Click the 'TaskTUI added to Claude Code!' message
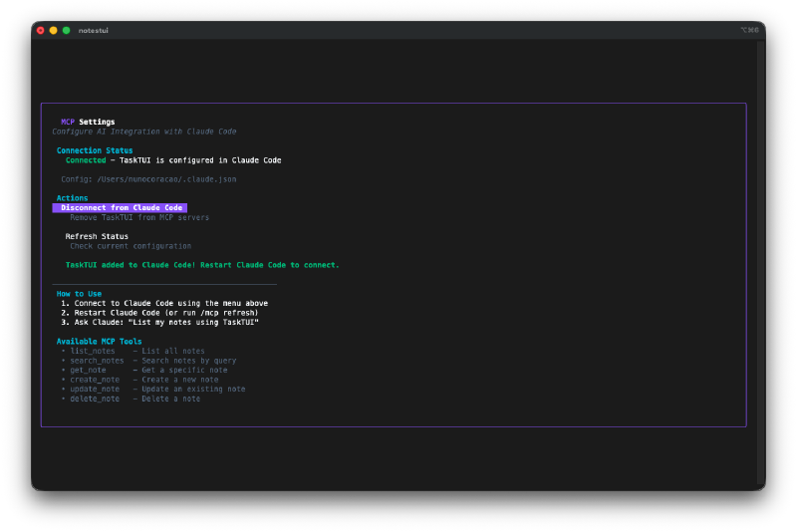 (202, 265)
